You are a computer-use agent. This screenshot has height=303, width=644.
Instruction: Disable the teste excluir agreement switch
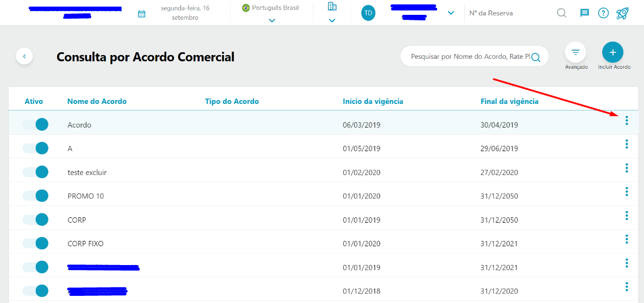pos(36,172)
